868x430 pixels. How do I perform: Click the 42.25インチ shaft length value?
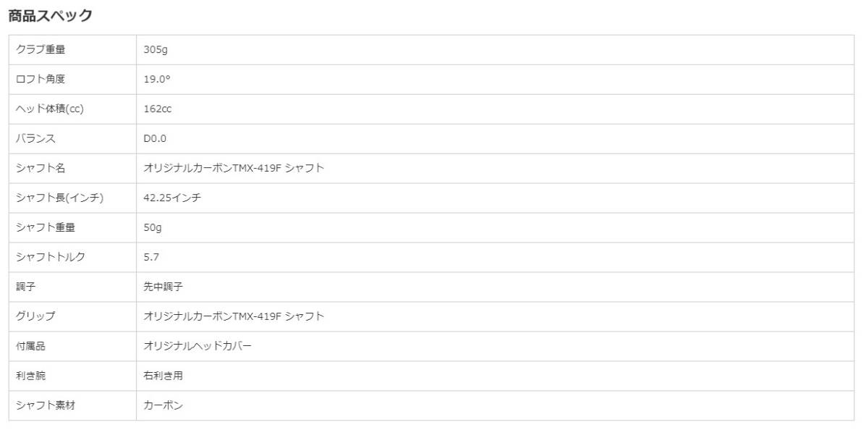pos(172,198)
